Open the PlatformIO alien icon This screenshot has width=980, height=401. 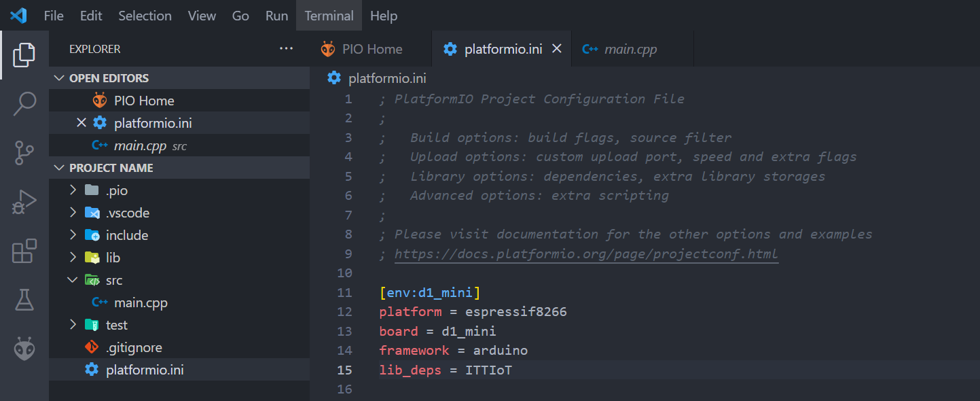click(24, 348)
